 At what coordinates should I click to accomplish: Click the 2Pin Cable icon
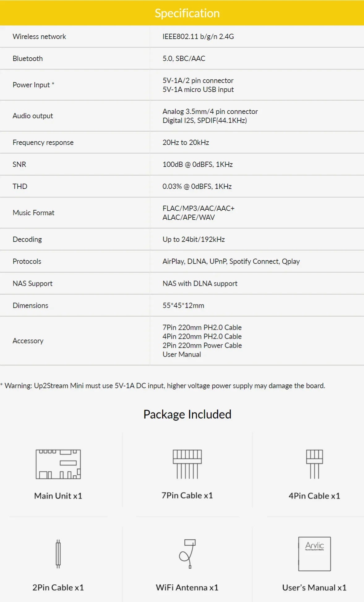tap(58, 554)
